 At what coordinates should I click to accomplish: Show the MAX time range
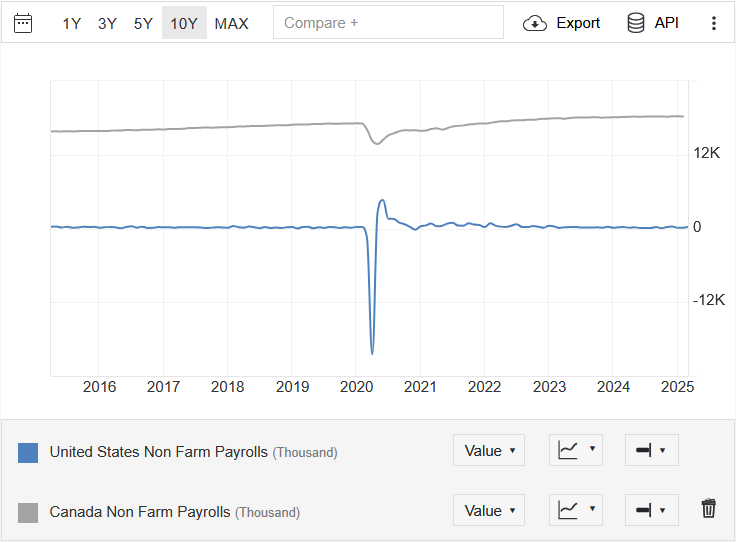click(232, 23)
